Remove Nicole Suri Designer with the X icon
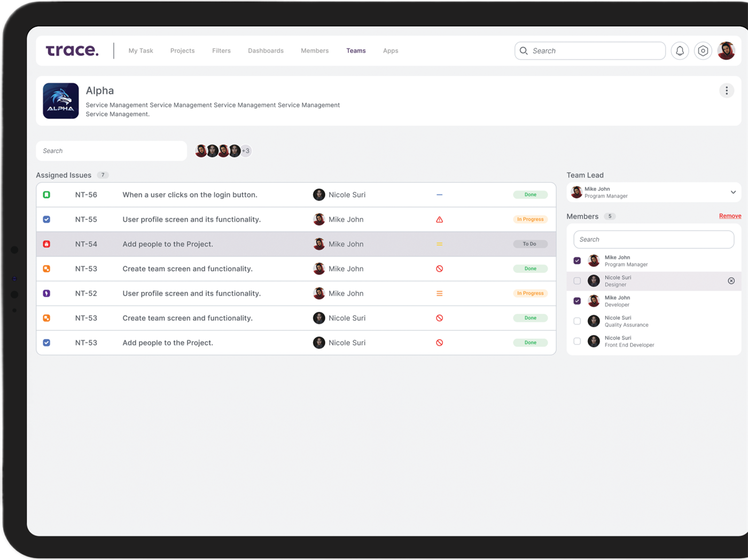Viewport: 748px width, 560px height. click(x=731, y=281)
